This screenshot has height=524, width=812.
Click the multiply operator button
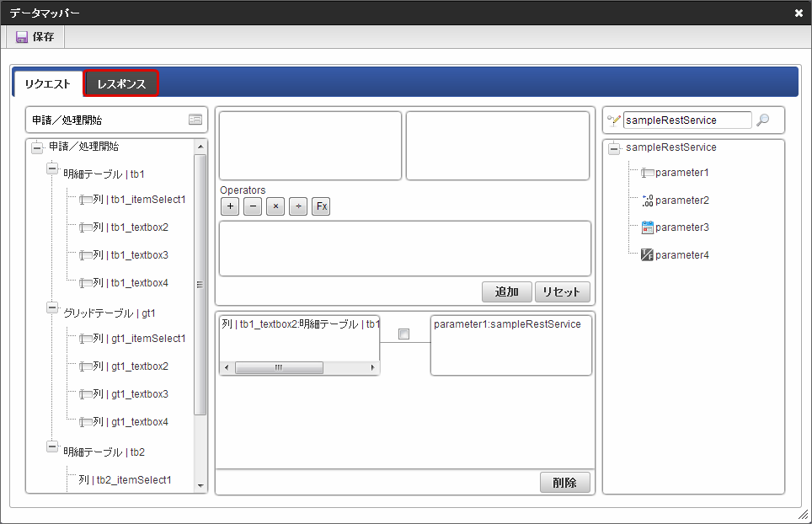click(275, 207)
